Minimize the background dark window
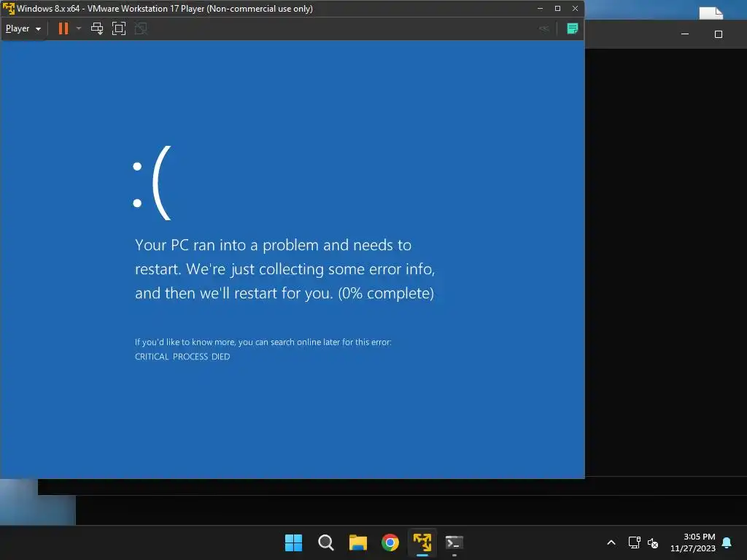Image resolution: width=747 pixels, height=560 pixels. pos(684,34)
